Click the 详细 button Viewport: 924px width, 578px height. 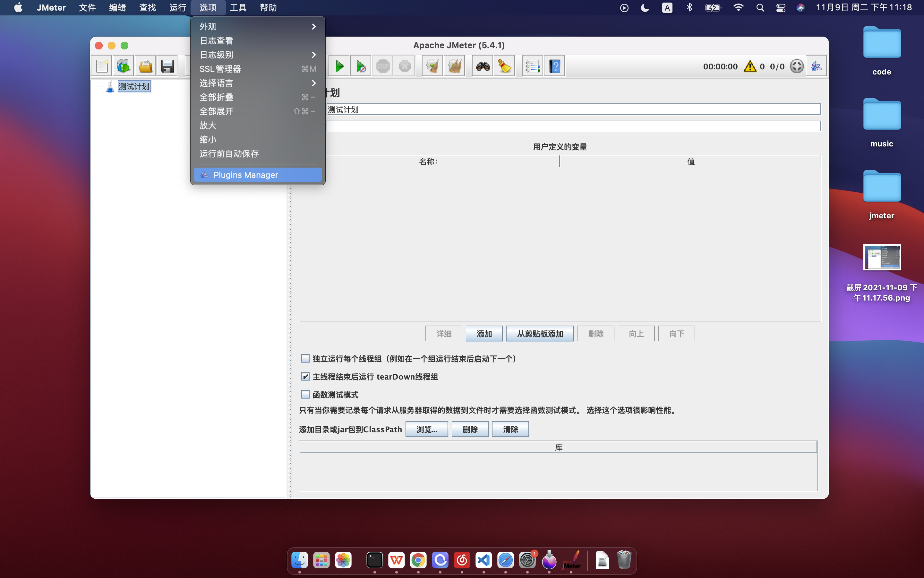pyautogui.click(x=444, y=334)
